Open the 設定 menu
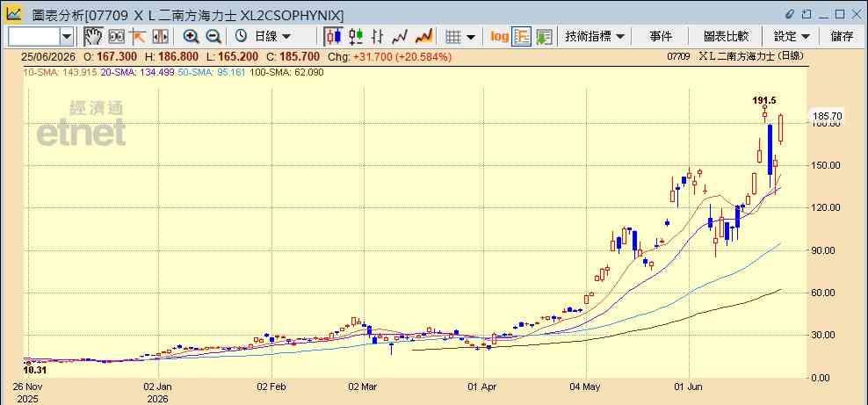 [x=792, y=37]
